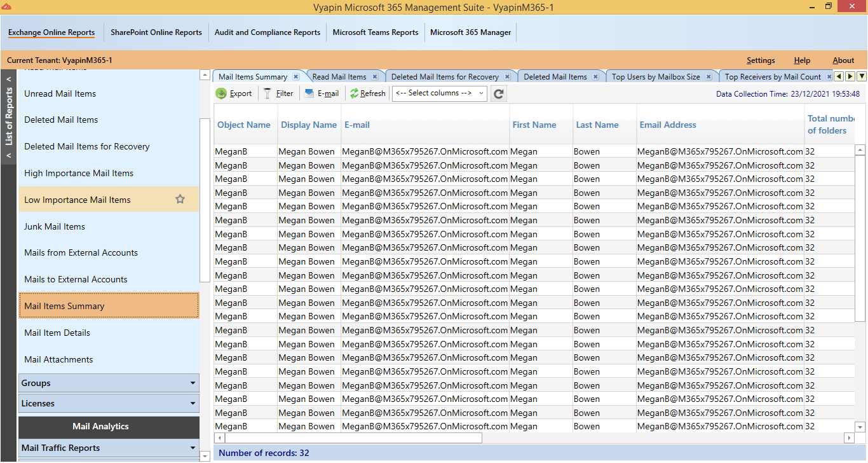Screen dimensions: 868x463
Task: Expand the Licenses section
Action: click(109, 403)
